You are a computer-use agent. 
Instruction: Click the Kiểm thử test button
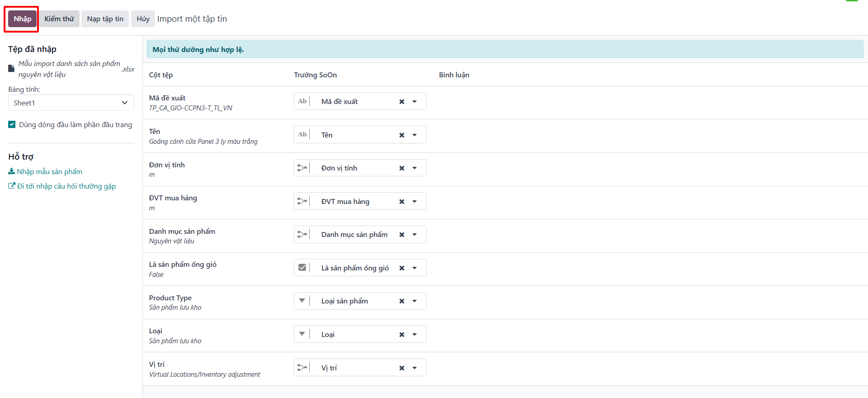[x=59, y=19]
